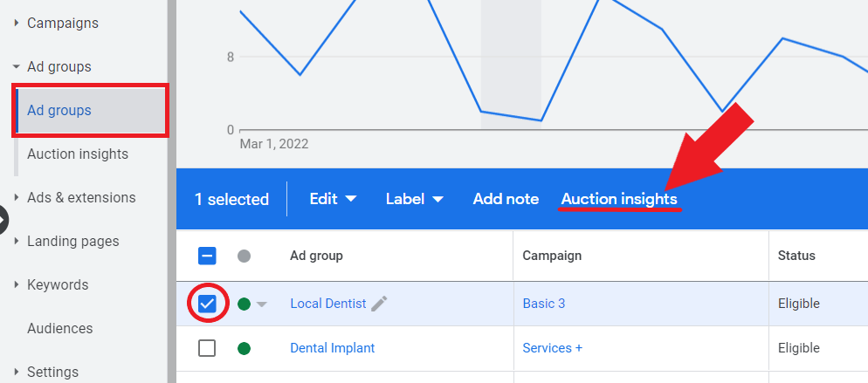Toggle the select-all header checkbox
The width and height of the screenshot is (868, 383).
click(207, 256)
